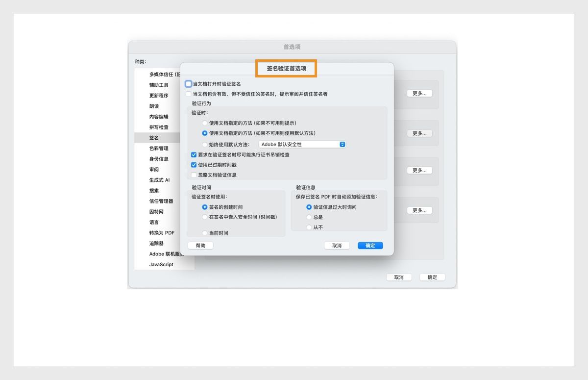Select 始终使用默认方法 option

coord(205,144)
